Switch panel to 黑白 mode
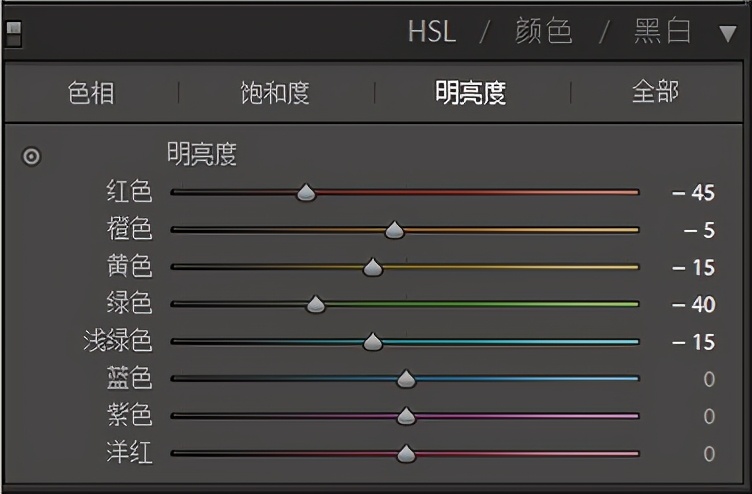The width and height of the screenshot is (752, 494). (663, 32)
